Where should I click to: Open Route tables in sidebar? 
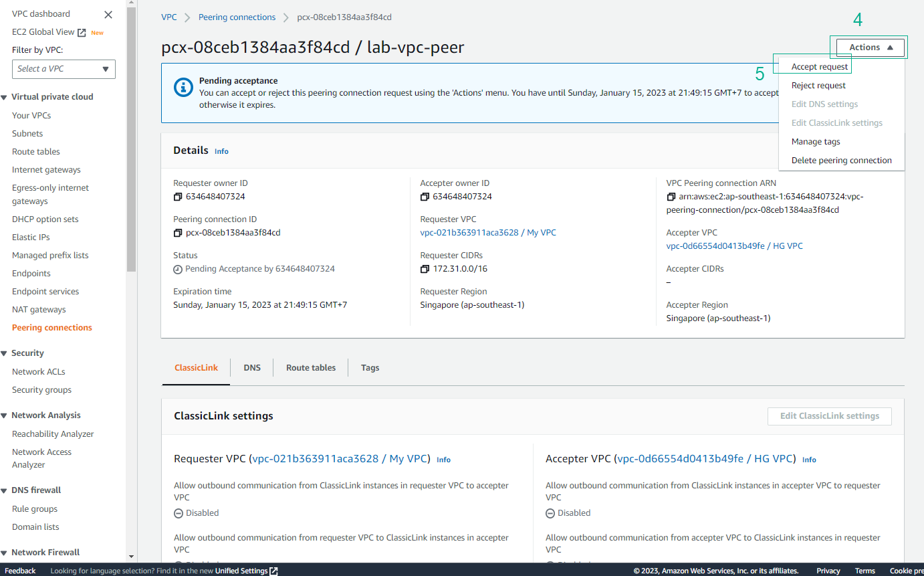click(36, 152)
